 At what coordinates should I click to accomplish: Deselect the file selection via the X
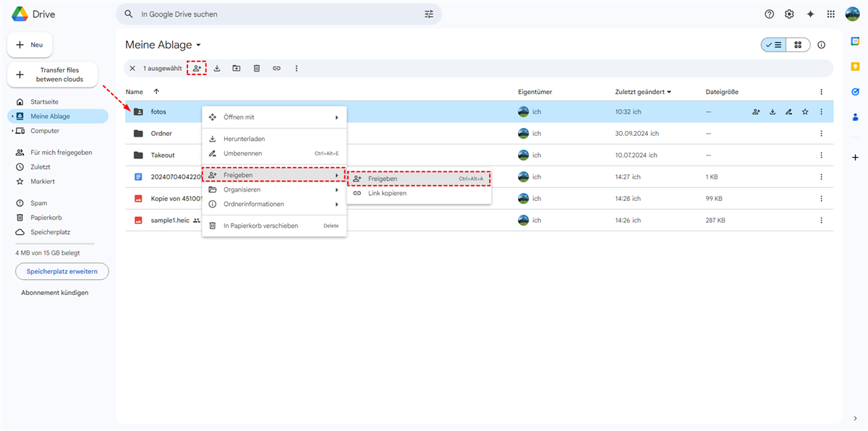(x=132, y=68)
